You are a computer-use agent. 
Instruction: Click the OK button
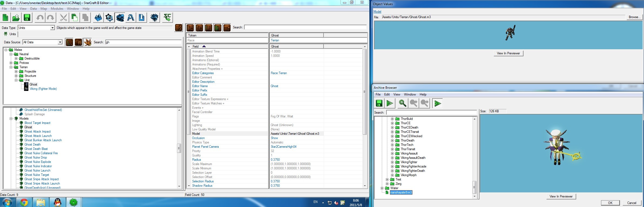click(610, 203)
